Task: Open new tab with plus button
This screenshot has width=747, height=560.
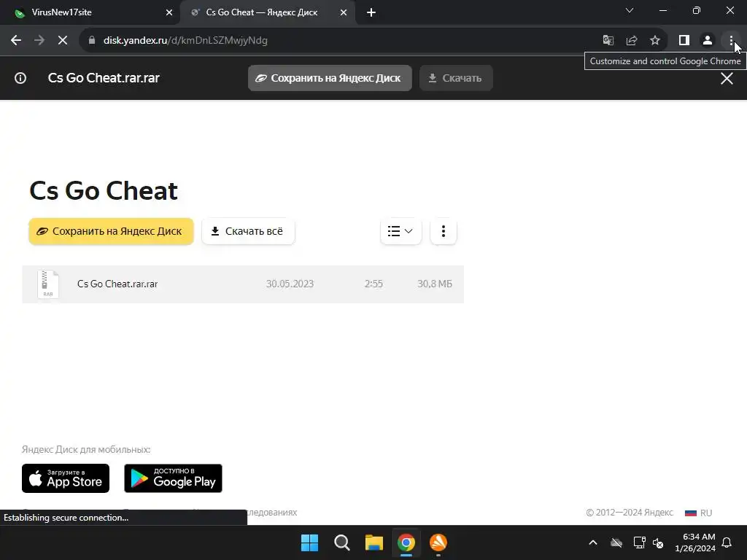Action: [371, 12]
